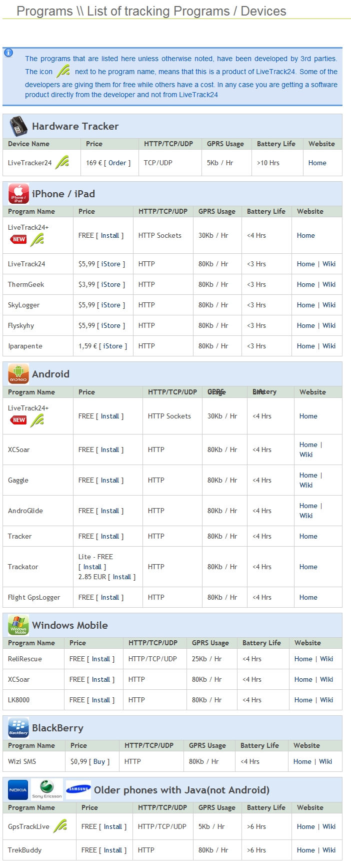
Task: Open Home link for Trackator
Action: coord(308,567)
